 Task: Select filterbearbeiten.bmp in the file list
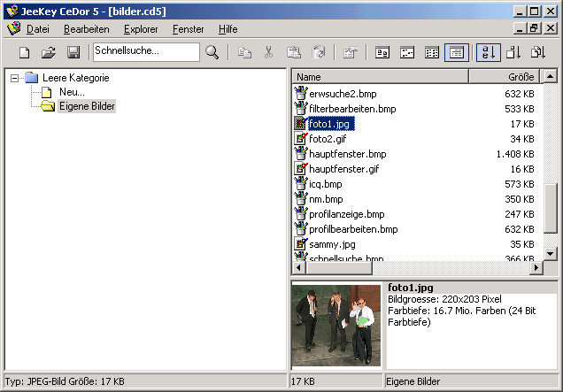tap(352, 109)
